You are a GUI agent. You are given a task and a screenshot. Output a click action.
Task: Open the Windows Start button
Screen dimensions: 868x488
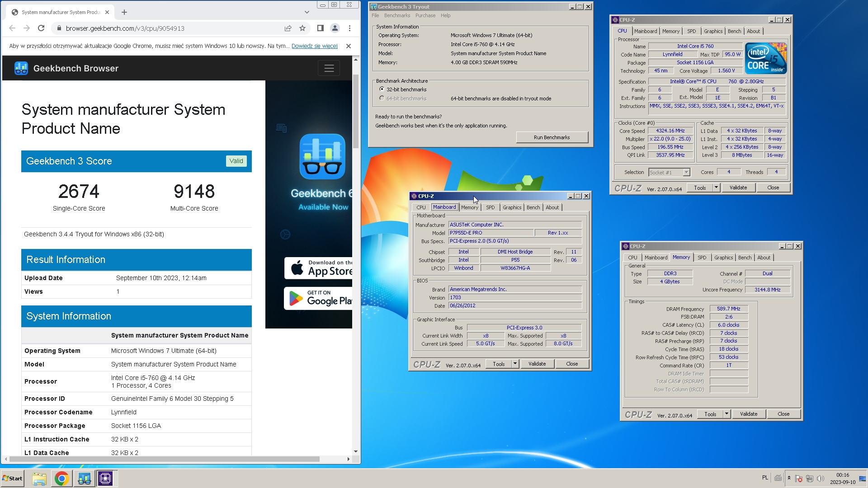(x=13, y=478)
